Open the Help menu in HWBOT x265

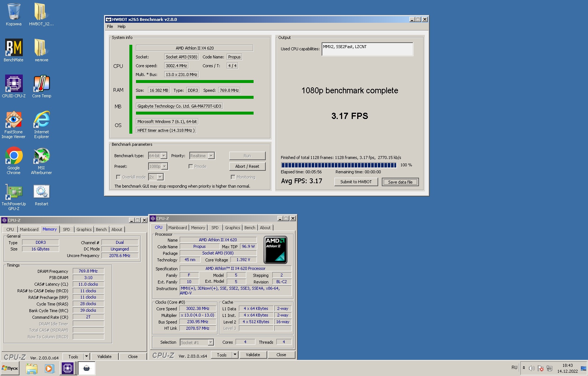point(122,26)
